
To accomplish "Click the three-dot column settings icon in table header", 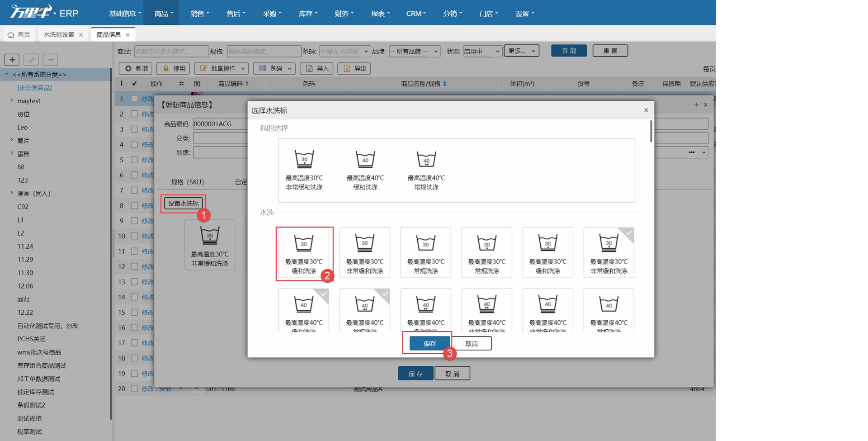I will click(121, 83).
